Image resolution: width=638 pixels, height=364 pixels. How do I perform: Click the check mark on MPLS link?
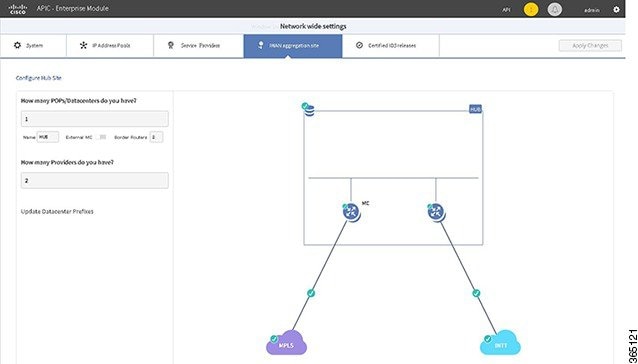tap(311, 293)
